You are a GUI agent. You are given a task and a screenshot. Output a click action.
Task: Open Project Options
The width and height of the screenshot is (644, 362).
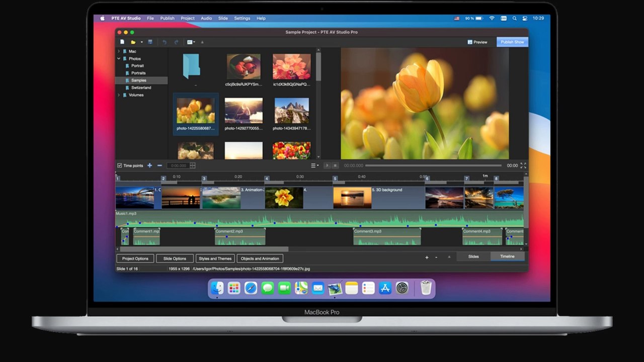pos(135,258)
